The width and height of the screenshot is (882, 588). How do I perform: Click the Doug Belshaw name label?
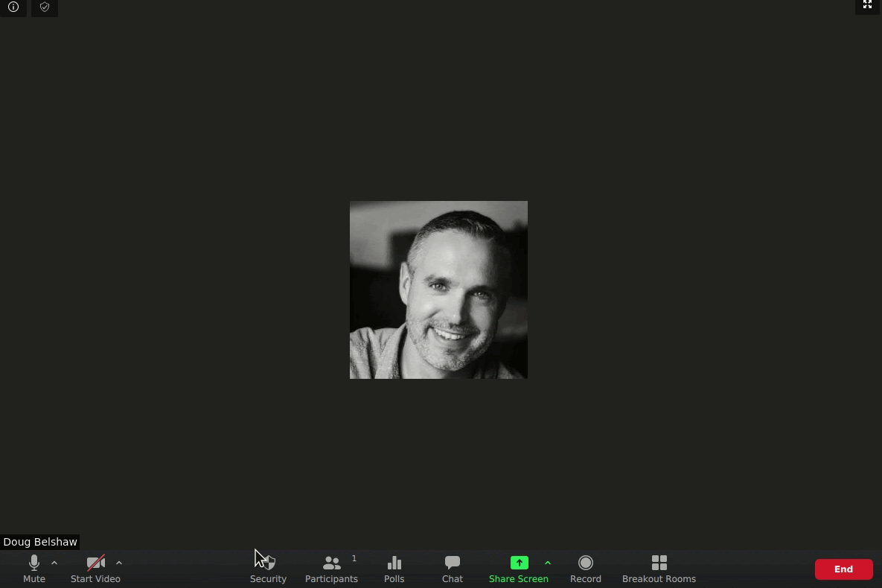40,542
